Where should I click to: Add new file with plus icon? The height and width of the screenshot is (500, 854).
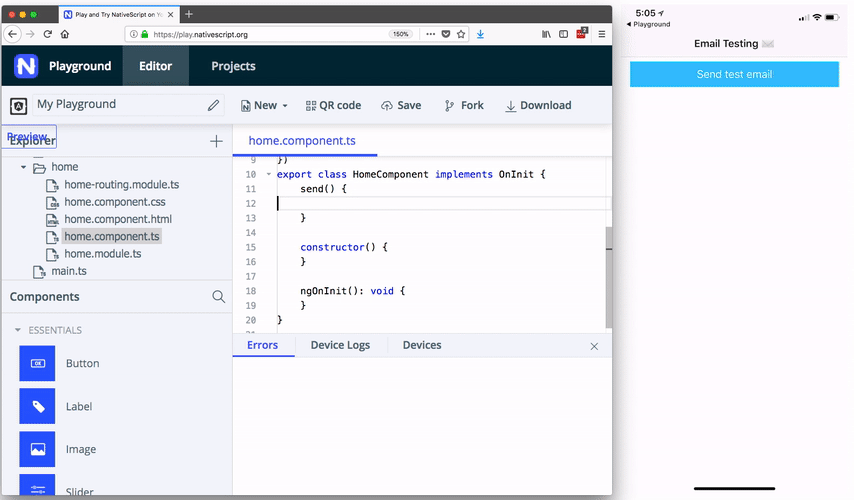(x=216, y=142)
